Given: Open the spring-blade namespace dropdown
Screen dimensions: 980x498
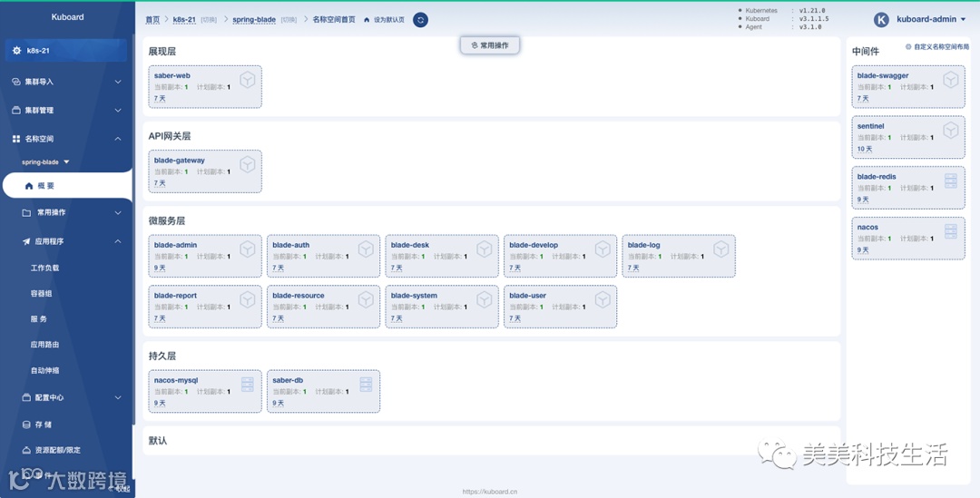Looking at the screenshot, I should pyautogui.click(x=45, y=162).
